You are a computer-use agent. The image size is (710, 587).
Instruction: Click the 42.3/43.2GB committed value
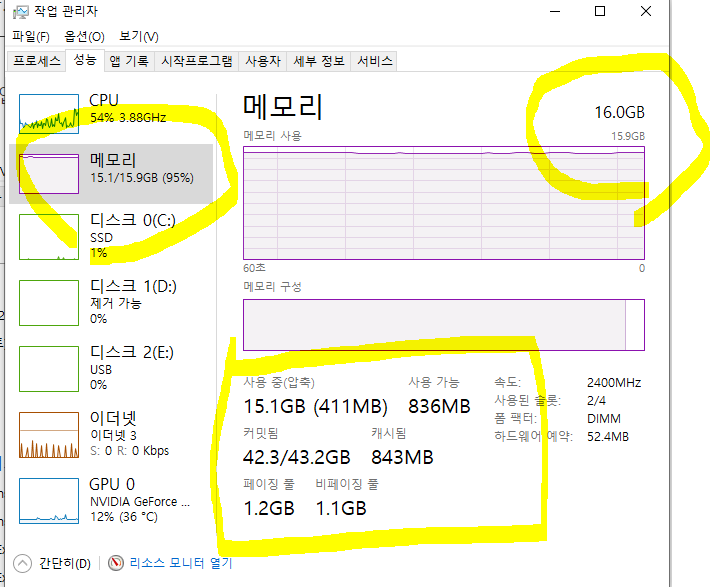[297, 457]
